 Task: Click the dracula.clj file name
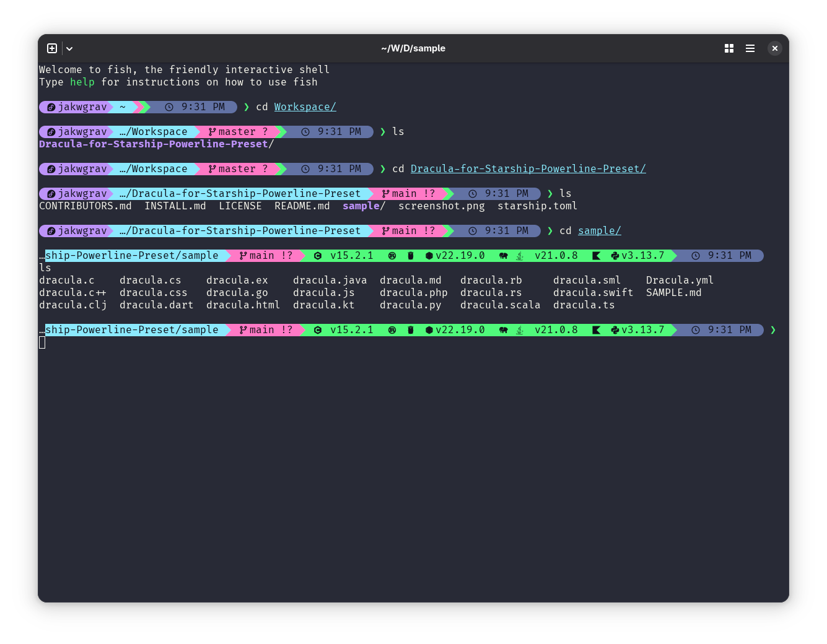[73, 305]
